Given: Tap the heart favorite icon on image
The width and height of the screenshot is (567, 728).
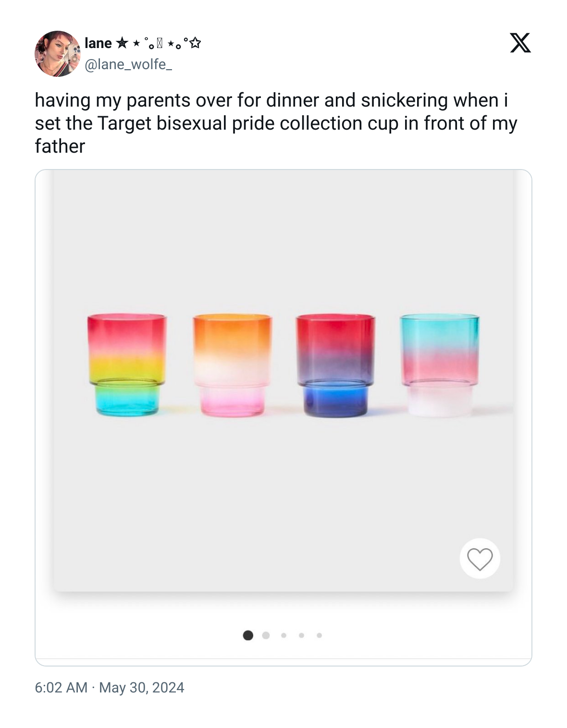Looking at the screenshot, I should pyautogui.click(x=480, y=558).
